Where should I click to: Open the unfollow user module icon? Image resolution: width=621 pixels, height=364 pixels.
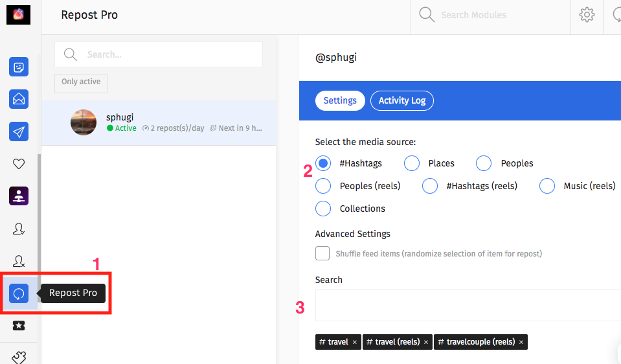tap(19, 261)
